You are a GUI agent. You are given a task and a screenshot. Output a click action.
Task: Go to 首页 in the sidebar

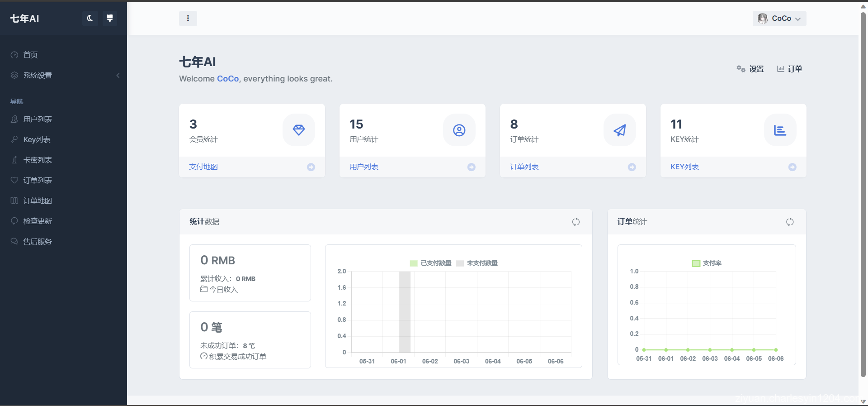pos(30,55)
